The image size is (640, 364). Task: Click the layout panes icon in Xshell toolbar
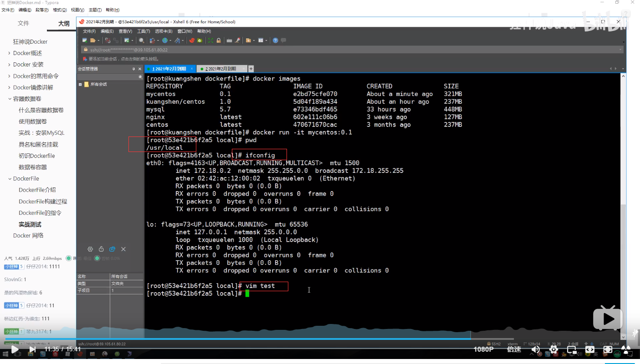pyautogui.click(x=261, y=40)
